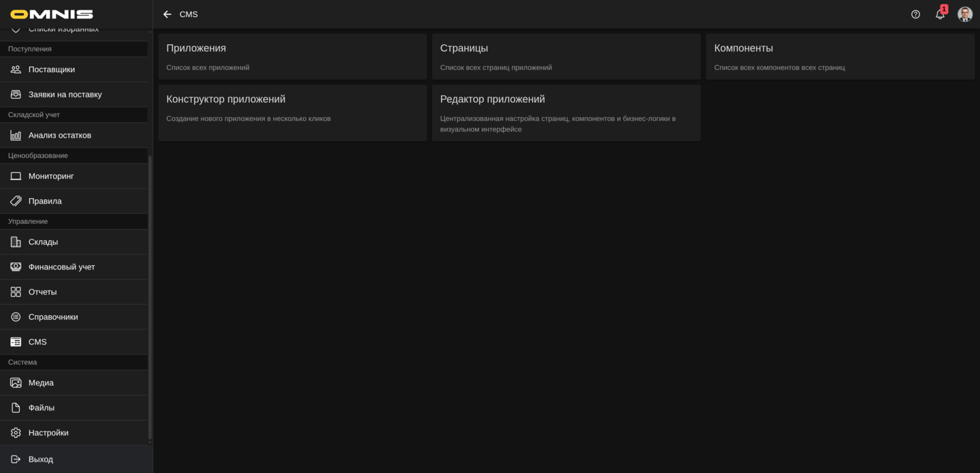Click the price tag icon for Правила
Viewport: 980px width, 473px height.
point(16,201)
